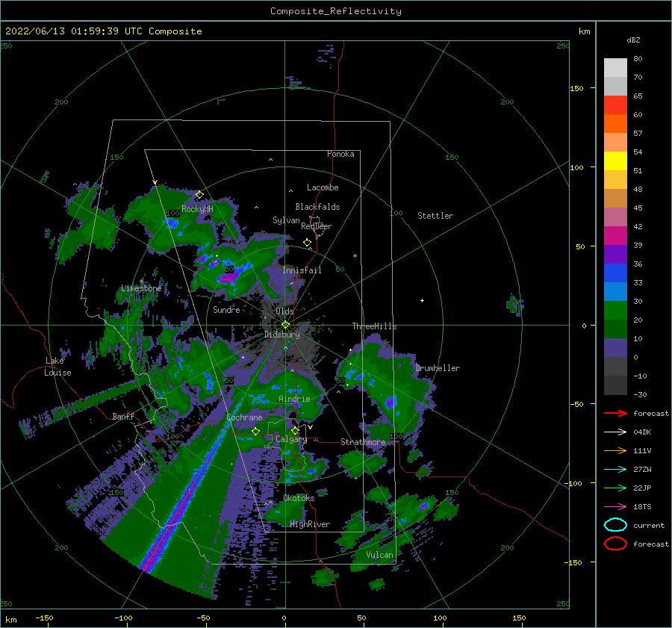
Task: Pick the dark blue 33 dBZ swatch
Action: tap(615, 273)
